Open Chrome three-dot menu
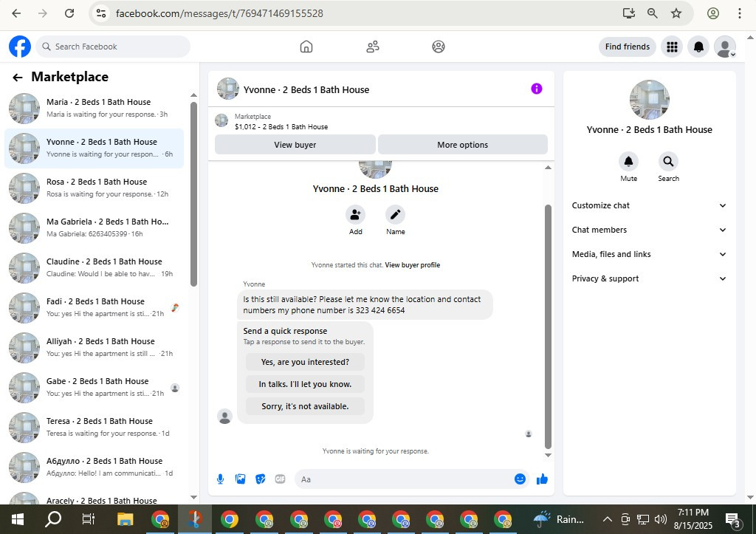756x534 pixels. click(x=739, y=13)
